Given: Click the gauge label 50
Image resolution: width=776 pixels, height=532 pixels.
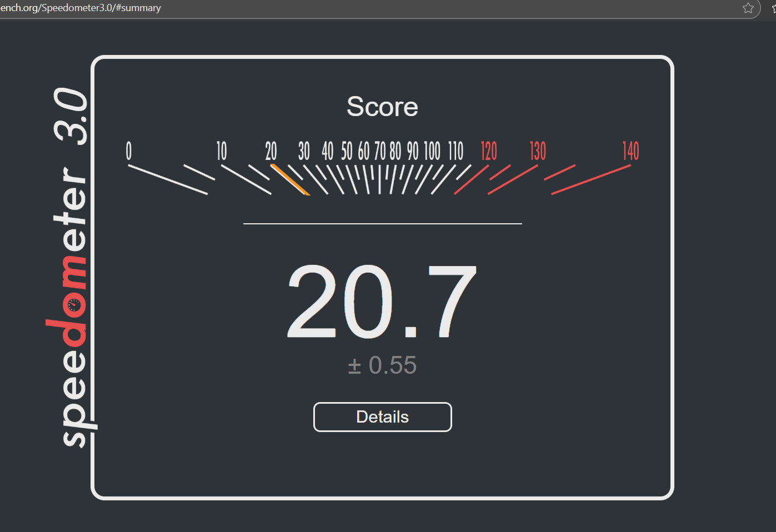Looking at the screenshot, I should [347, 151].
